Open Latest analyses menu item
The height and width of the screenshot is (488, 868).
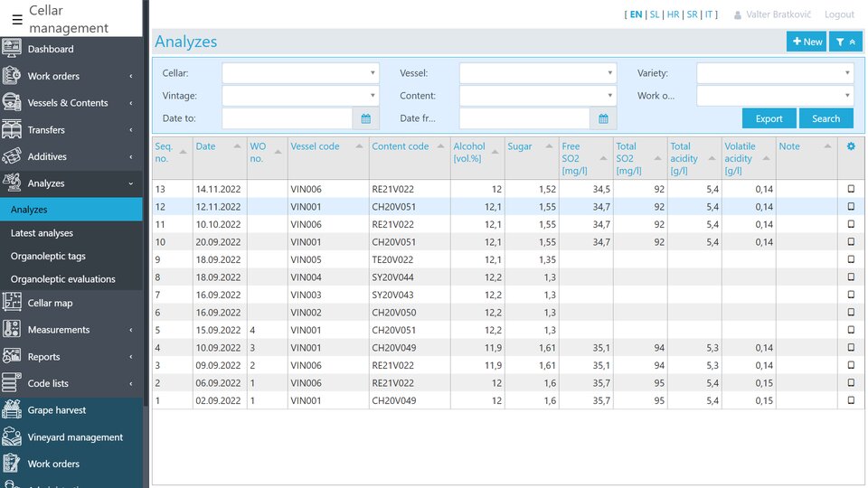(42, 233)
